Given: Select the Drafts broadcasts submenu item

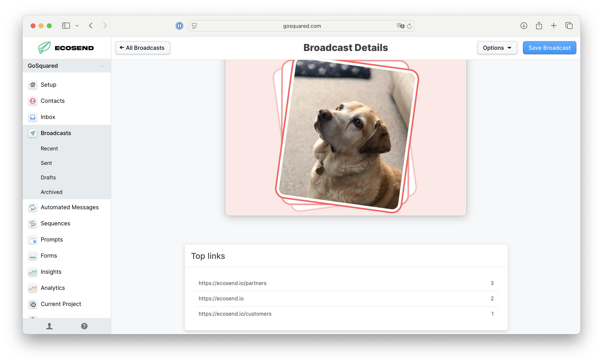Looking at the screenshot, I should point(48,177).
